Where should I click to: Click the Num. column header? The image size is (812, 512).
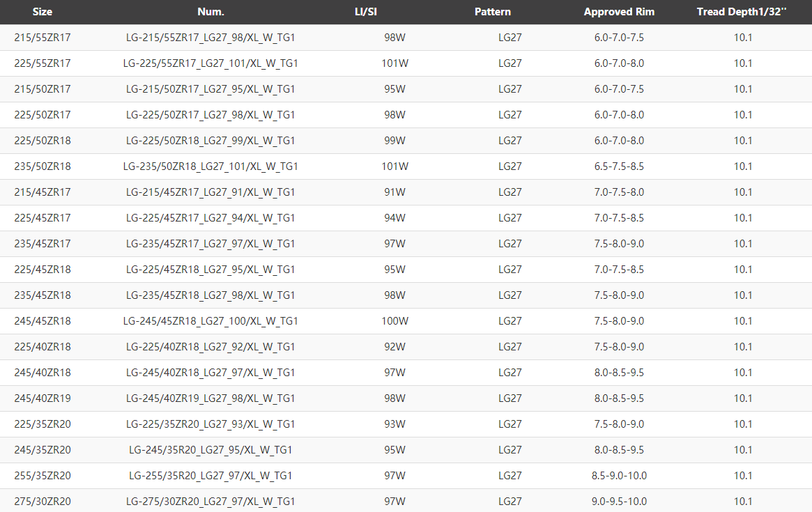tap(210, 12)
